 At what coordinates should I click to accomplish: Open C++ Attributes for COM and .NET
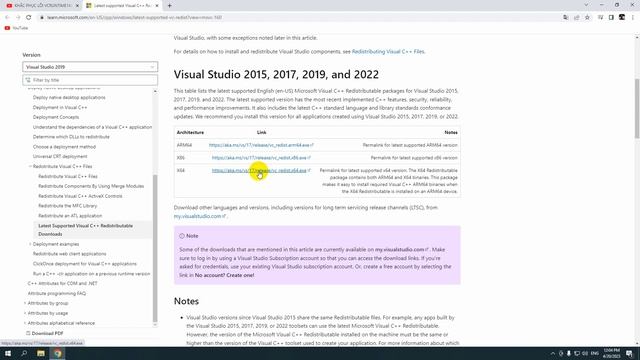[62, 283]
